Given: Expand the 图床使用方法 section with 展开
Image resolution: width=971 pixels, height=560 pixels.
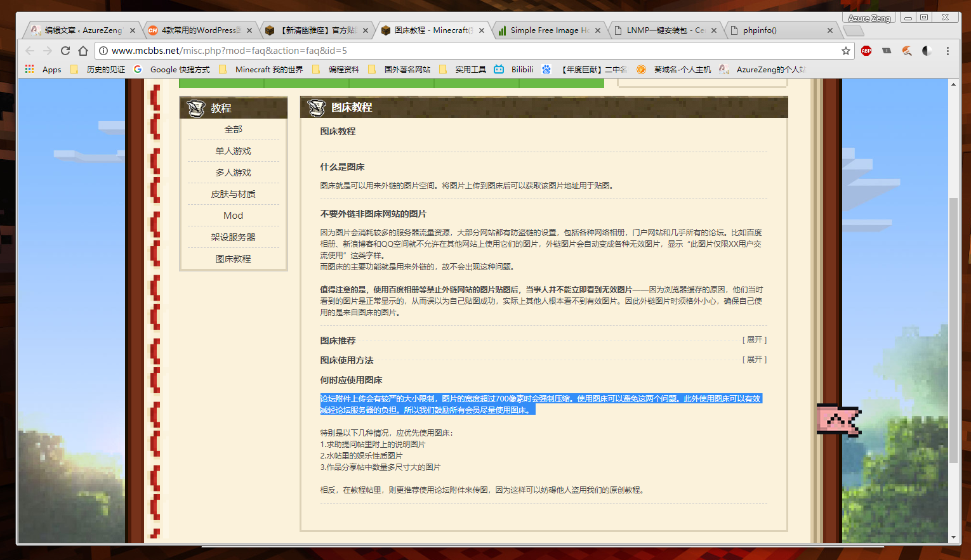Looking at the screenshot, I should coord(755,360).
